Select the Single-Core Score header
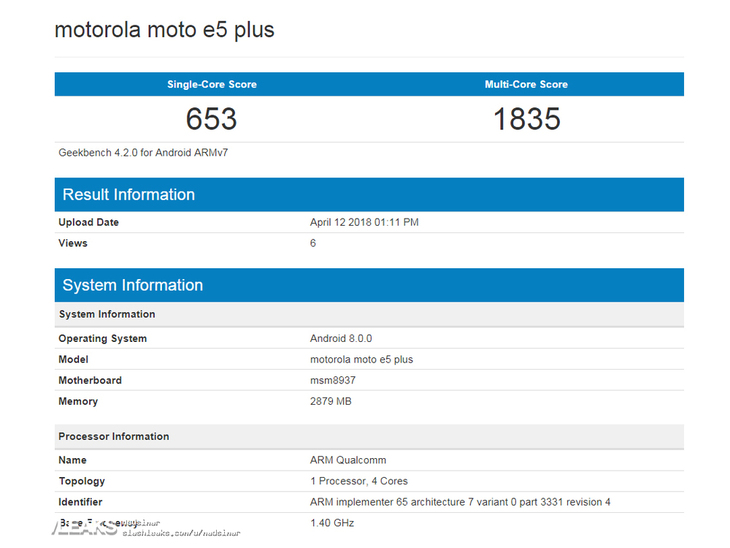 point(212,84)
